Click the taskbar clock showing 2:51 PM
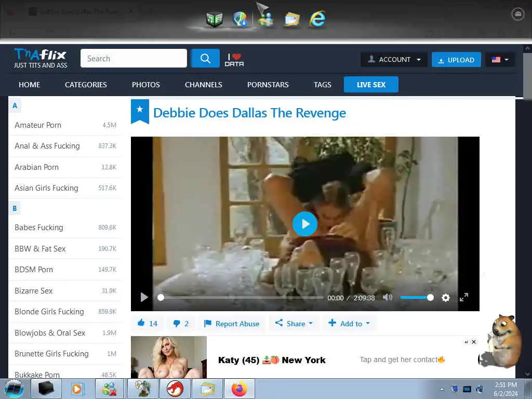This screenshot has width=532, height=399. [x=506, y=389]
